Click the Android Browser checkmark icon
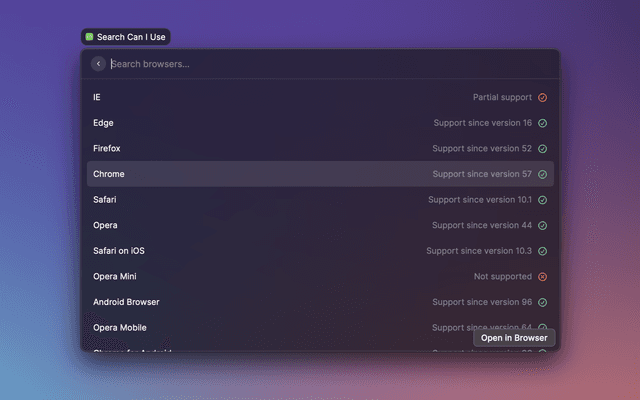 [542, 302]
